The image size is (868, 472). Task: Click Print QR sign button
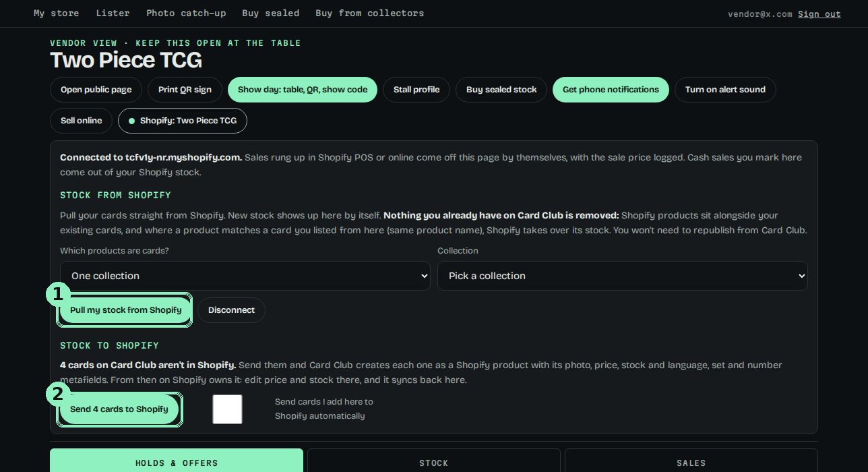(x=185, y=90)
